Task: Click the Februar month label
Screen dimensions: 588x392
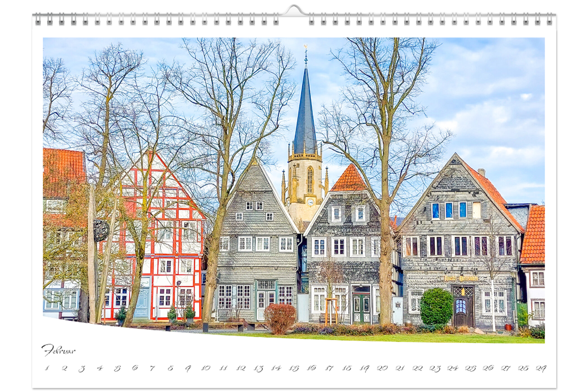Action: click(59, 350)
